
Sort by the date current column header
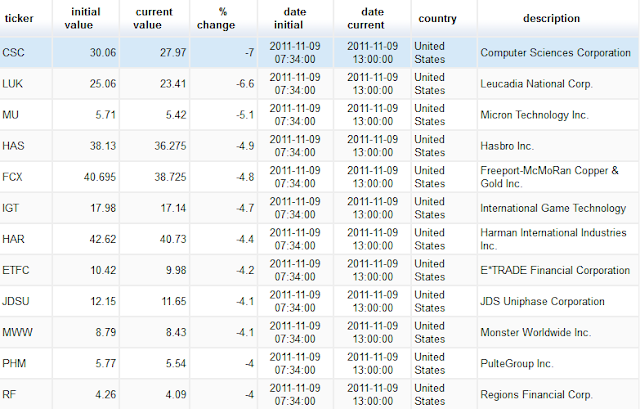coord(372,18)
